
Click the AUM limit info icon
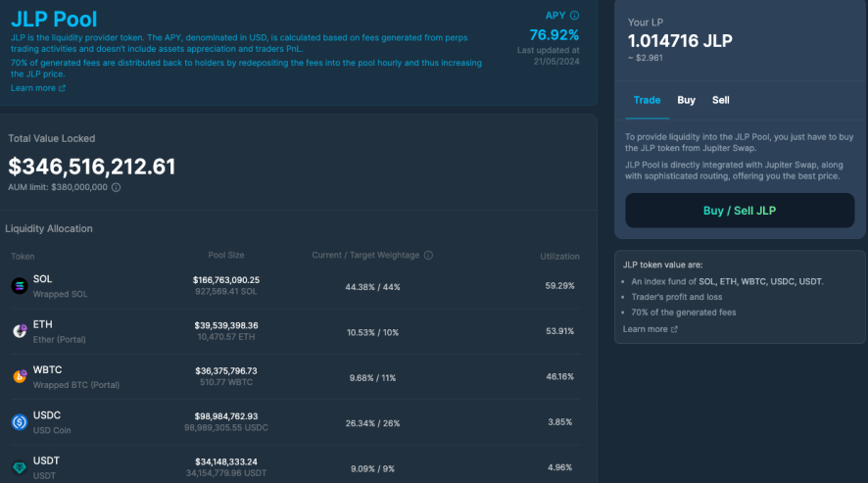[116, 187]
